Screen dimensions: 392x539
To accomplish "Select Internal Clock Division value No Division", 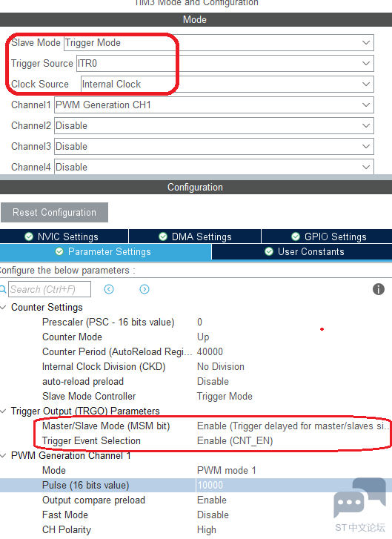I will click(x=221, y=366).
